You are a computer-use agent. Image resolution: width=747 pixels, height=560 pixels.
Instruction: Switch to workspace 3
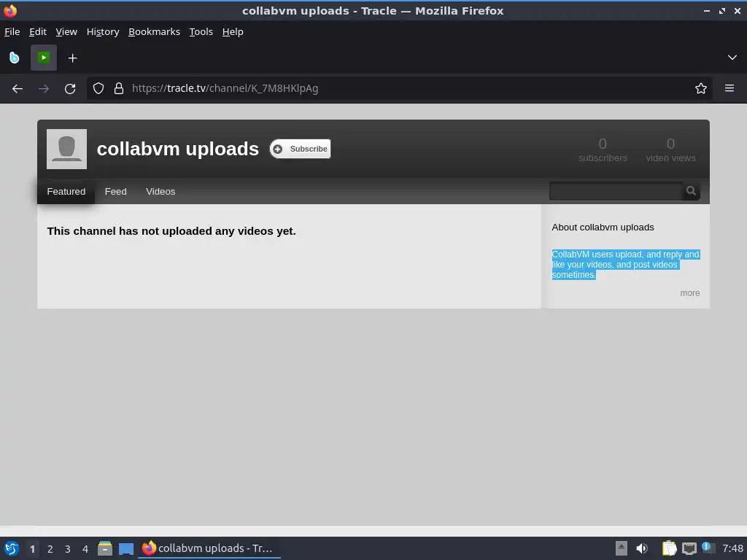tap(68, 549)
